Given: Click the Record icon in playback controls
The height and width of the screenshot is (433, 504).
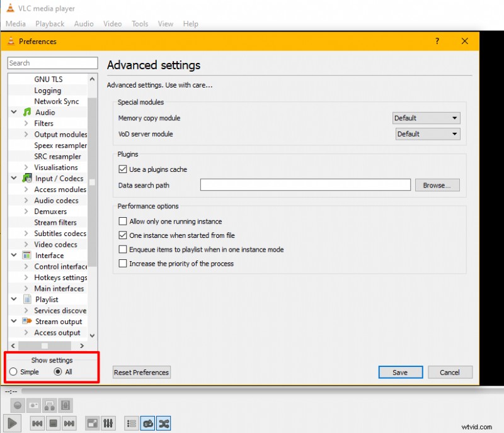Looking at the screenshot, I should click(x=18, y=405).
